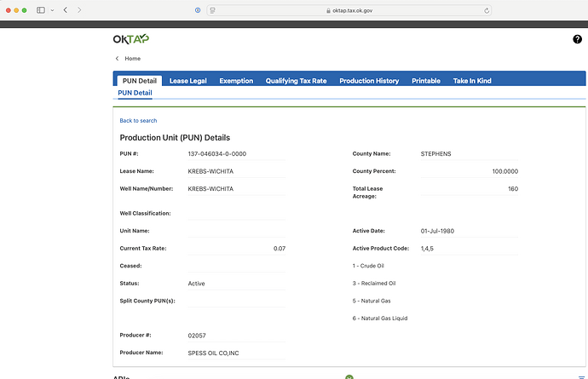Select the Qualifying Tax Rate tab

[296, 81]
